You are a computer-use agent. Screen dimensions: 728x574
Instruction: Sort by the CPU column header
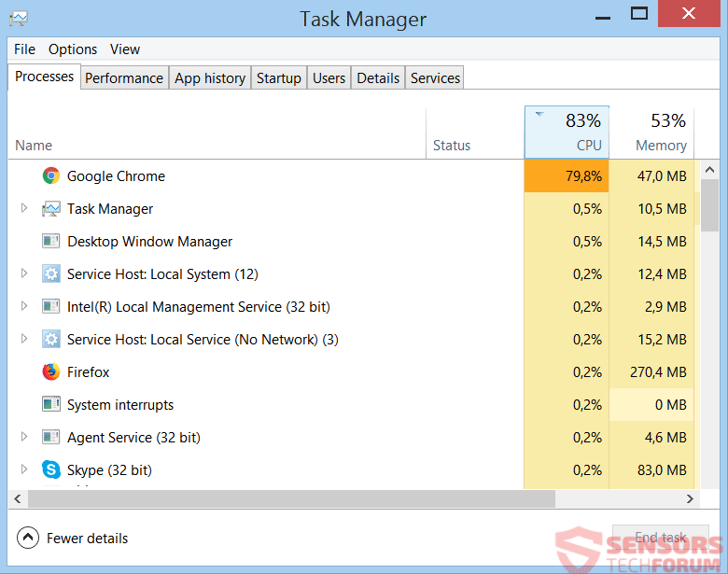pos(567,133)
